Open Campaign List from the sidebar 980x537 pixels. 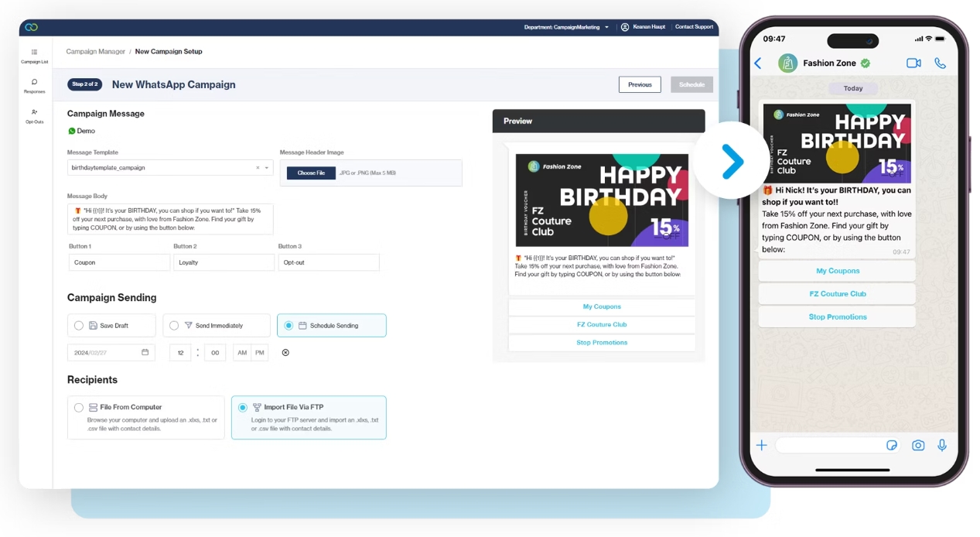34,56
